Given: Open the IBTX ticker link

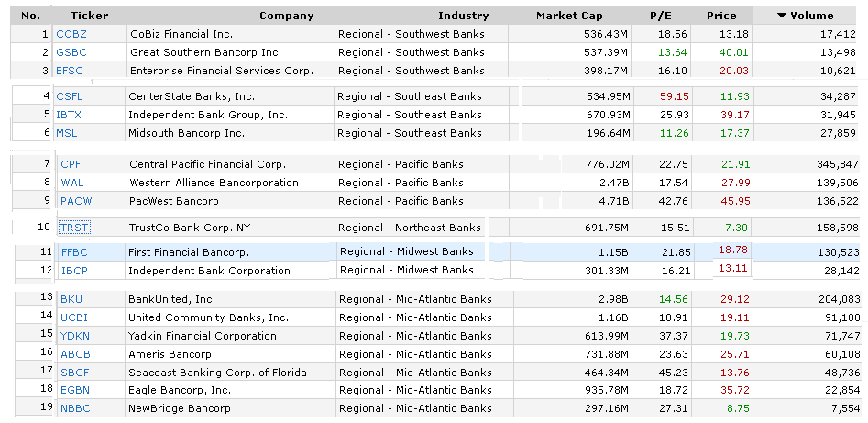Looking at the screenshot, I should [x=69, y=115].
